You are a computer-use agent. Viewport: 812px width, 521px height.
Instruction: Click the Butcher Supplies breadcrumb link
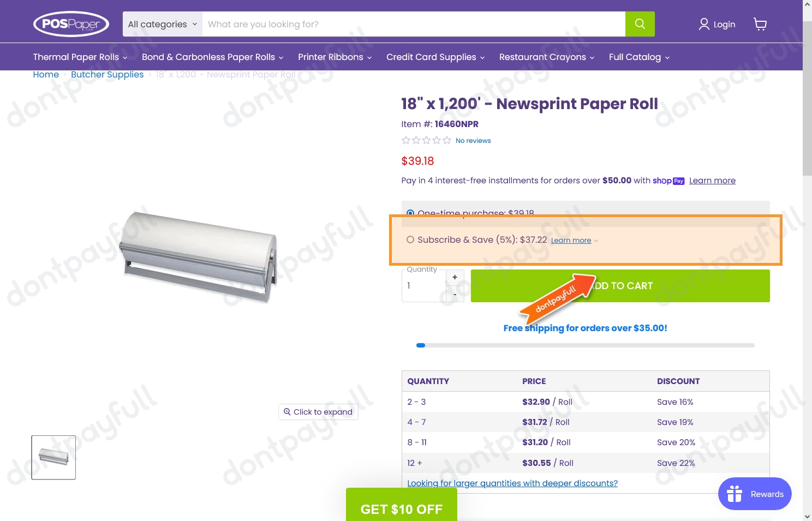[x=107, y=74]
